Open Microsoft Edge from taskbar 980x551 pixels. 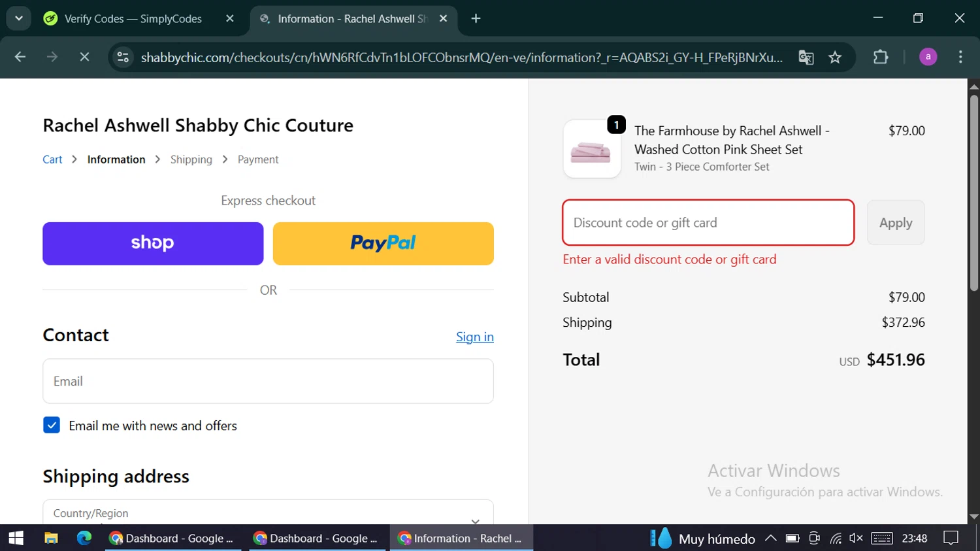point(84,538)
